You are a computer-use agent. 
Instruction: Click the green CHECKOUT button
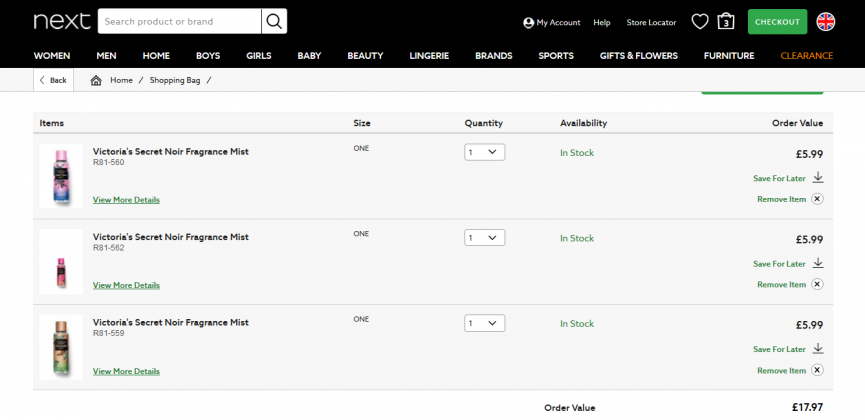tap(777, 22)
